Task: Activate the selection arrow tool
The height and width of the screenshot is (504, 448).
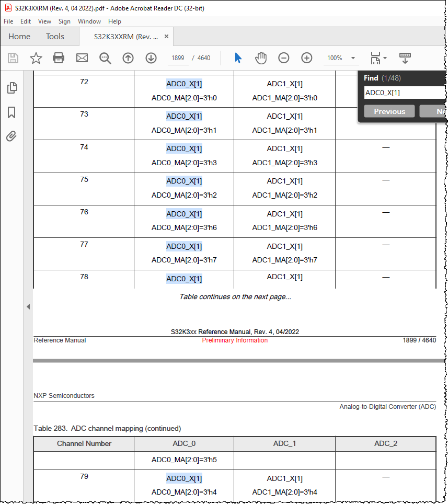Action: (238, 58)
